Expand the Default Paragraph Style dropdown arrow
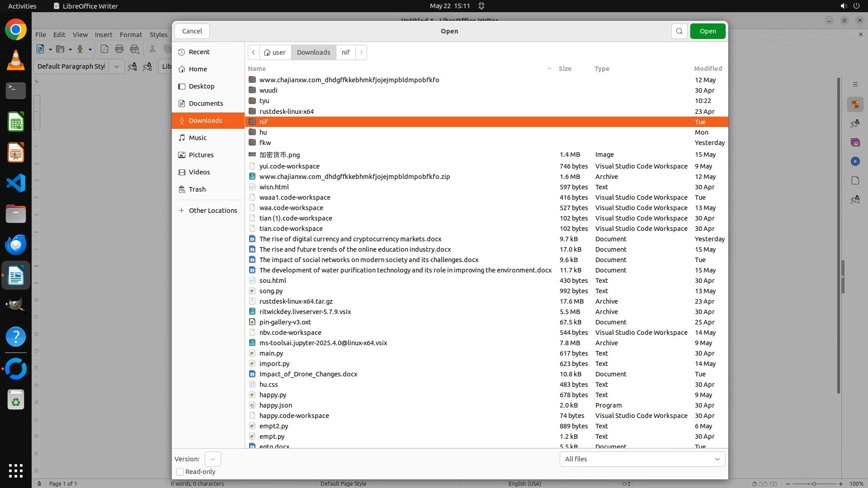Screen dimensions: 868x488 tap(117, 66)
